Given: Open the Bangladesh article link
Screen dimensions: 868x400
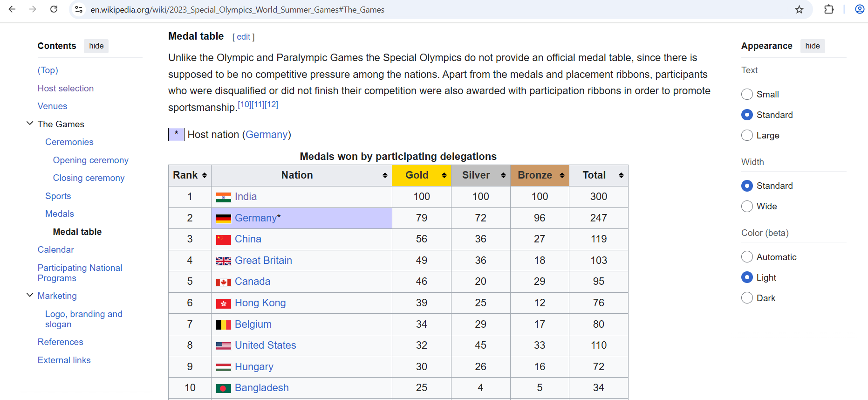Looking at the screenshot, I should point(262,387).
